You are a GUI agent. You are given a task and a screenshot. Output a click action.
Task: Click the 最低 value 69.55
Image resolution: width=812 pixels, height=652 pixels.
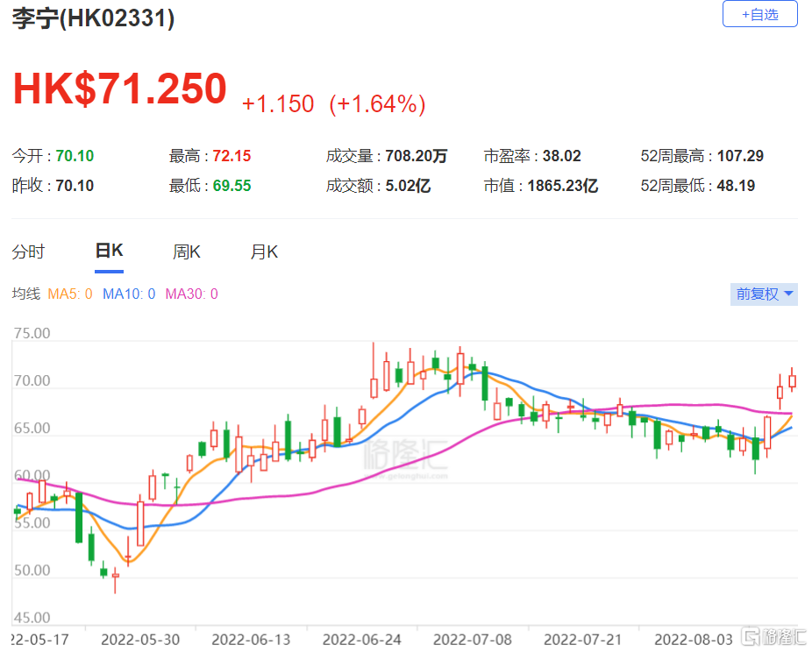click(231, 185)
